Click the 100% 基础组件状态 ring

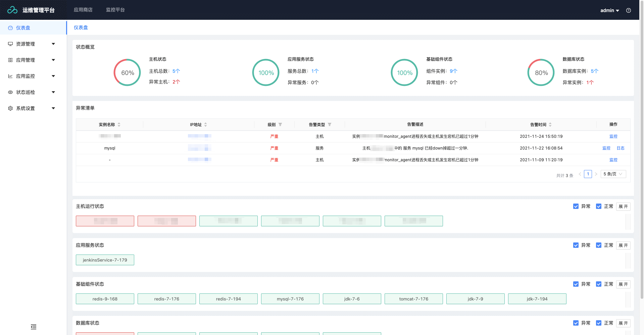pos(404,72)
